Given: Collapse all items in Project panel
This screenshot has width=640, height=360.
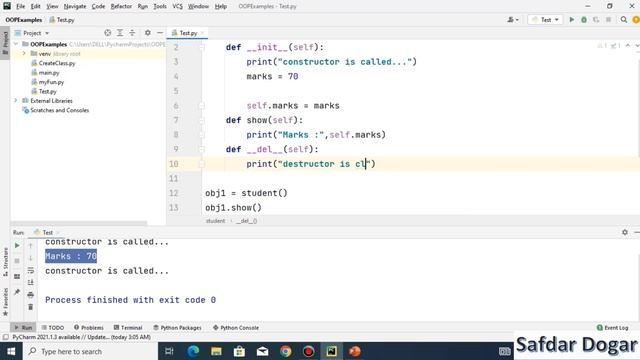Looking at the screenshot, I should coord(132,33).
